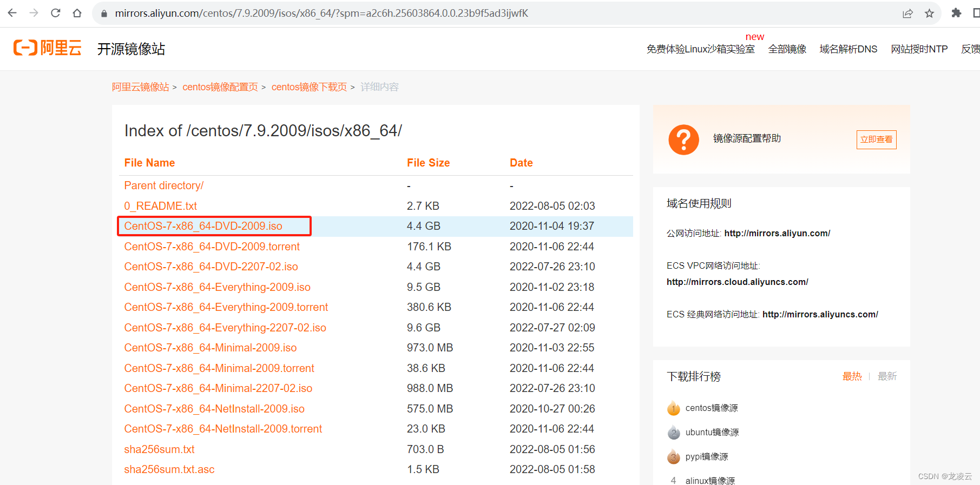Viewport: 980px width, 485px height.
Task: Download CentOS-7-x86_64-Minimal-2009.torrent
Action: pyautogui.click(x=219, y=368)
